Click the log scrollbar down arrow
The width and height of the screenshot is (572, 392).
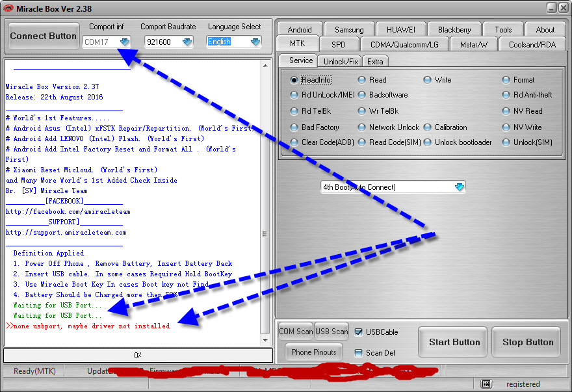point(265,340)
